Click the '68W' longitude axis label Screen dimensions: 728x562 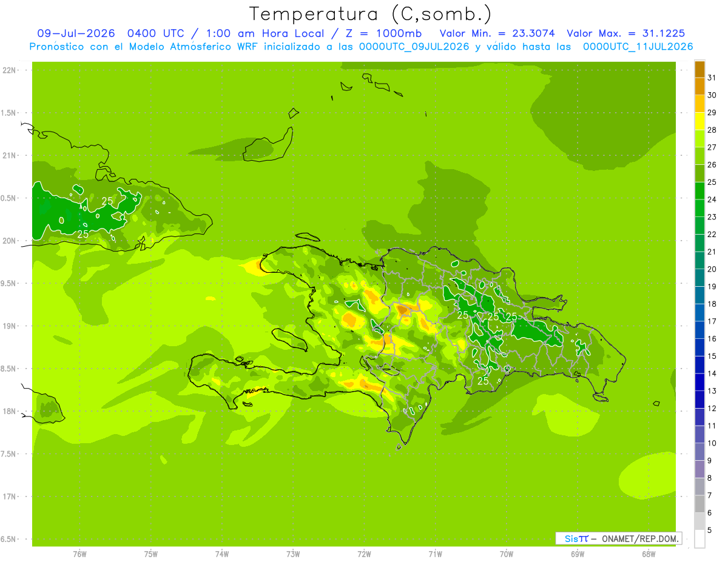tap(649, 554)
